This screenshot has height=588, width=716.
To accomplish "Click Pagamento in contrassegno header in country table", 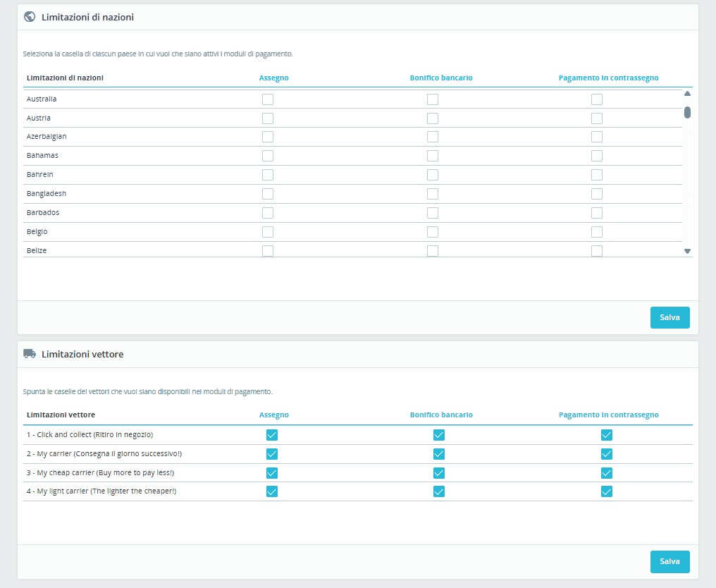I will pos(608,78).
